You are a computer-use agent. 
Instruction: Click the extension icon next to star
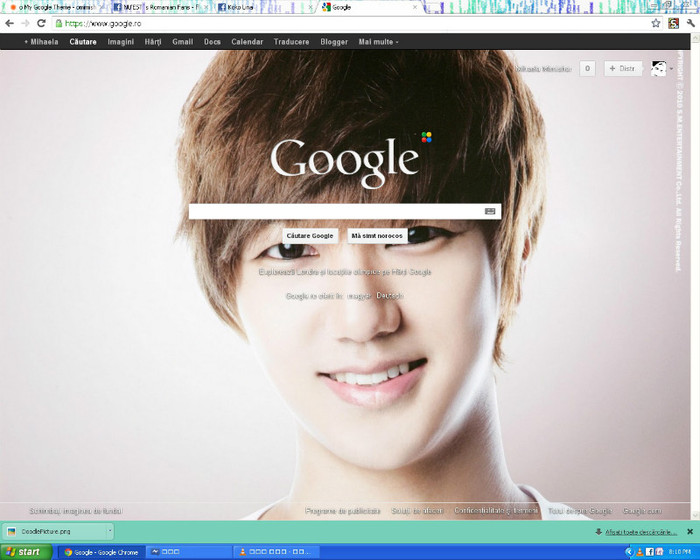pos(673,23)
